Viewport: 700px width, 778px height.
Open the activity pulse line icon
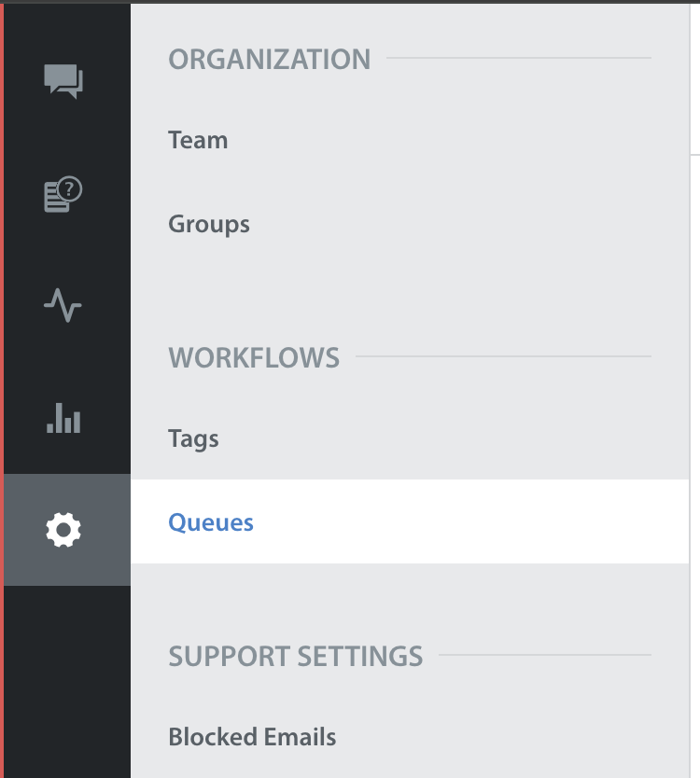click(63, 305)
